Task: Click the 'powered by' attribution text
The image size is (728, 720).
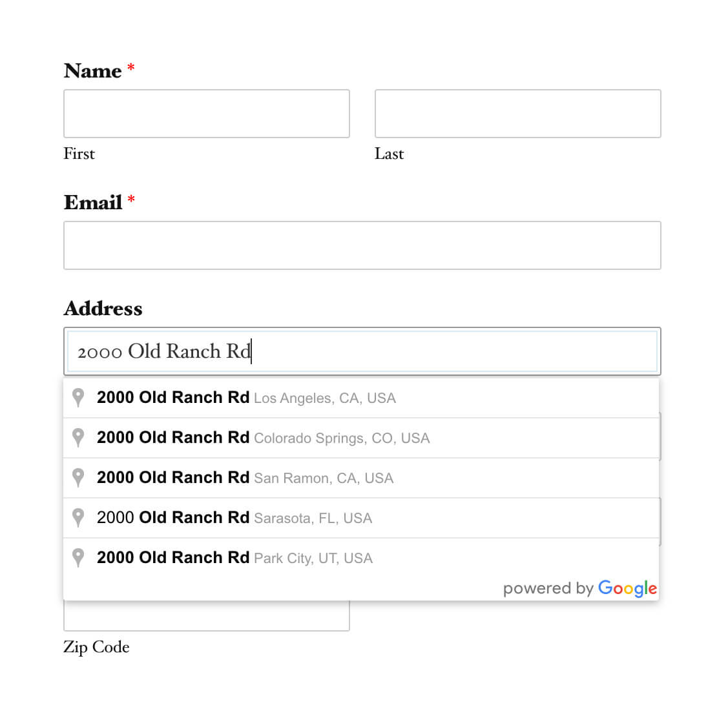Action: tap(548, 588)
